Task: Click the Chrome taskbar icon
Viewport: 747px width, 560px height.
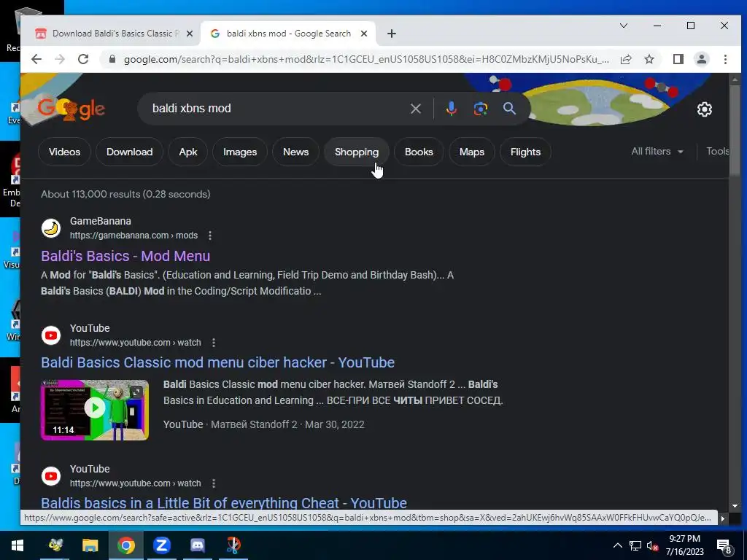Action: tap(125, 545)
